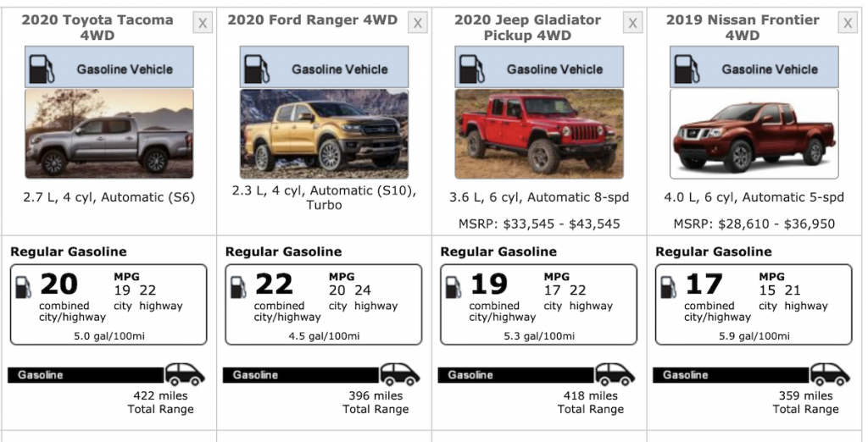868x442 pixels.
Task: Open the red Jeep Gladiator photo
Action: (539, 134)
